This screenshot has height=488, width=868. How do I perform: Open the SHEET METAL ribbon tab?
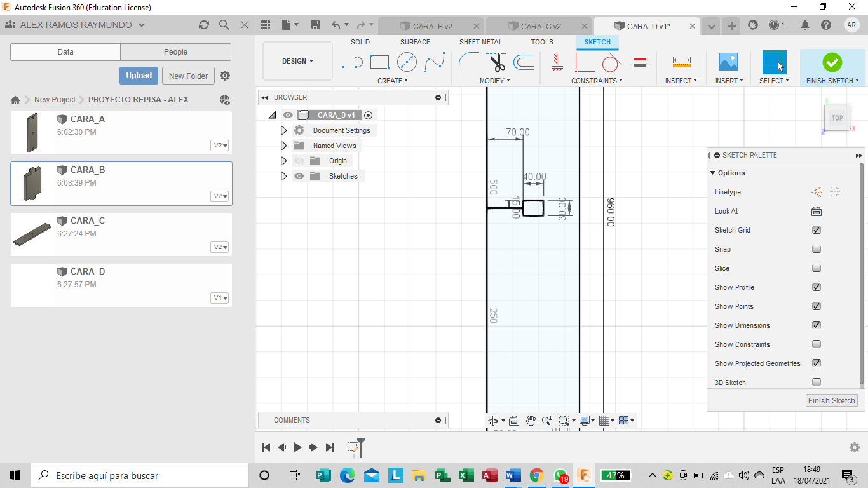480,42
